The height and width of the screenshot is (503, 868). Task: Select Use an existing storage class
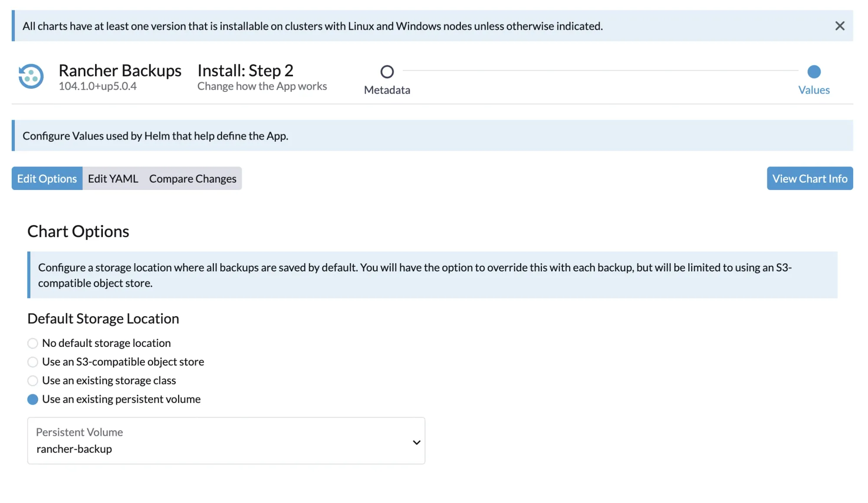point(33,381)
